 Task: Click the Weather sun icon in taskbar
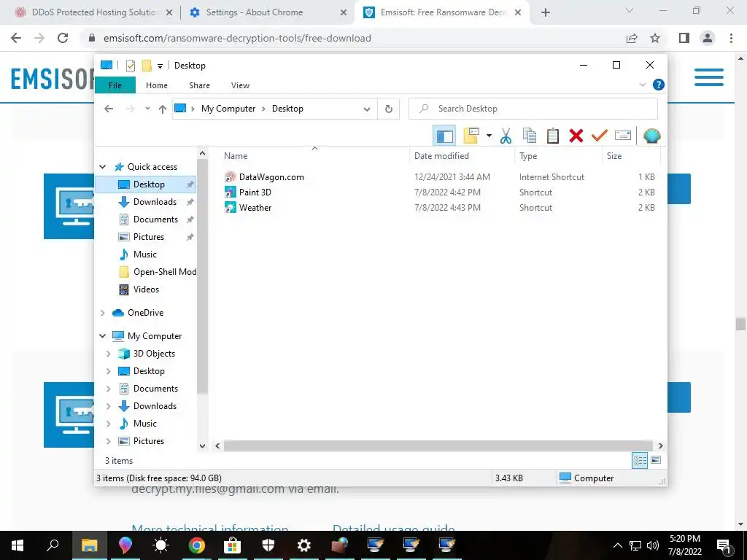click(x=160, y=545)
